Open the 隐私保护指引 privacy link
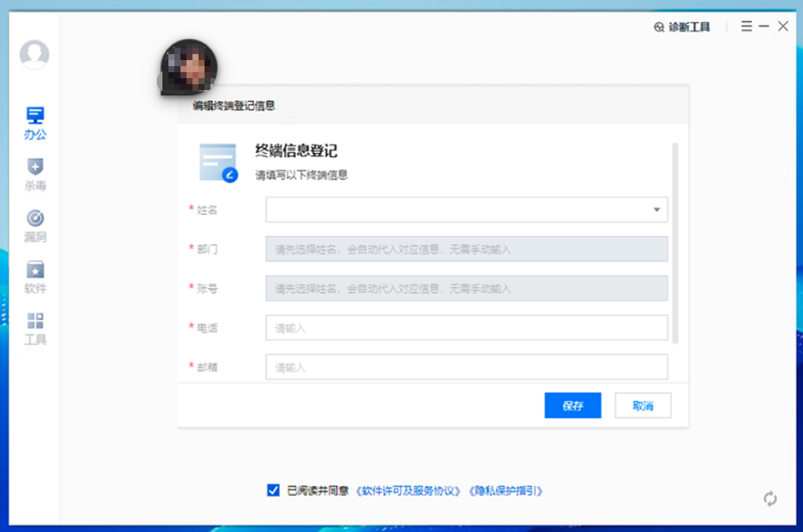The width and height of the screenshot is (803, 532). (x=505, y=491)
